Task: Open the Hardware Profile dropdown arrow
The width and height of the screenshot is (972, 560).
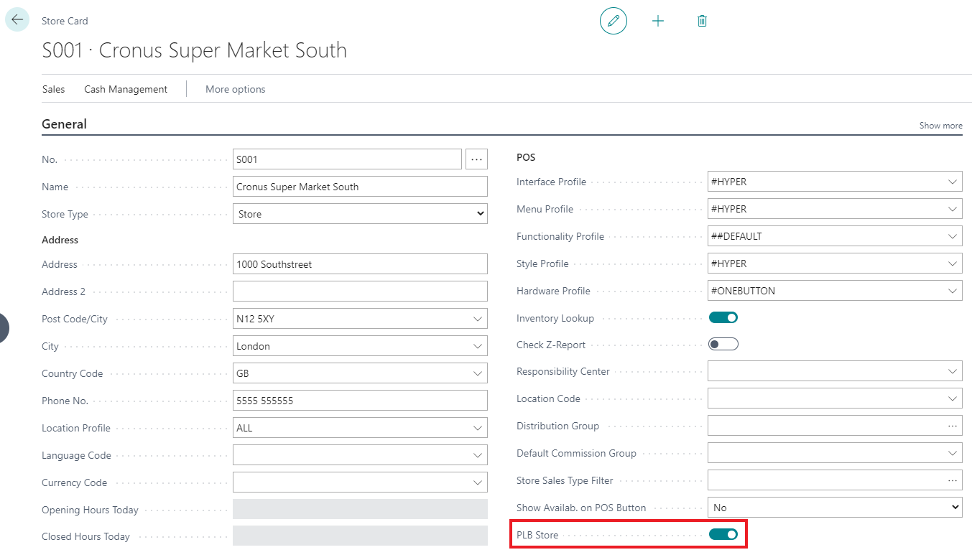Action: tap(953, 291)
